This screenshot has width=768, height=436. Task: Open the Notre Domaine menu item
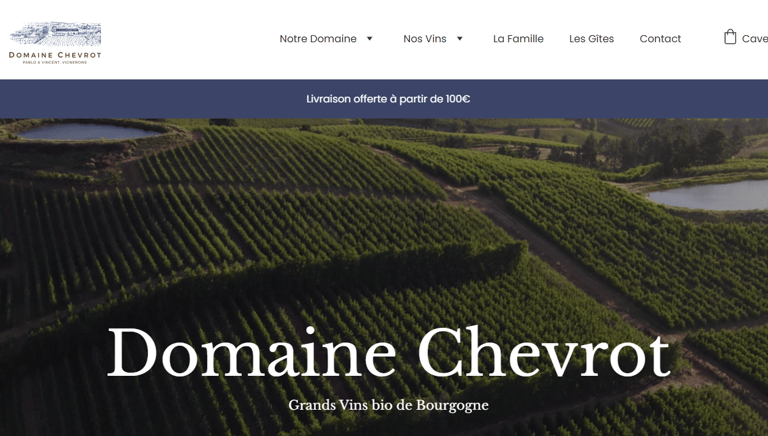(x=318, y=39)
